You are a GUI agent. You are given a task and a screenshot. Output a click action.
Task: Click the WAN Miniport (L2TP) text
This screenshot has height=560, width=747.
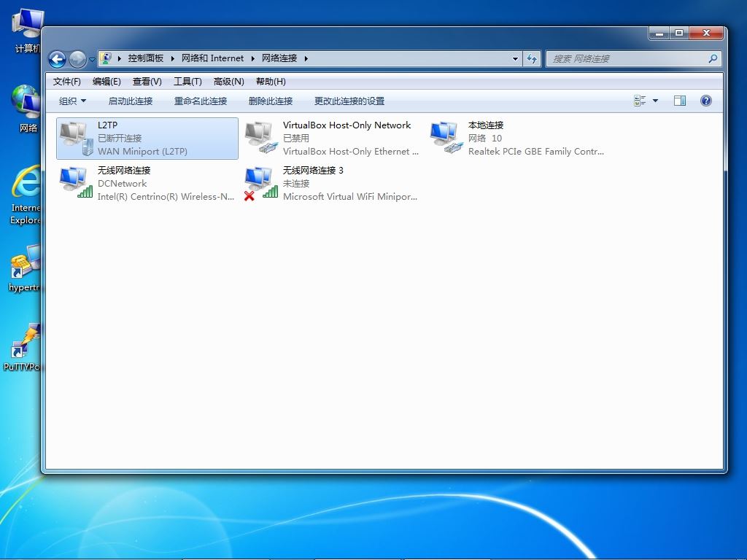click(x=142, y=152)
